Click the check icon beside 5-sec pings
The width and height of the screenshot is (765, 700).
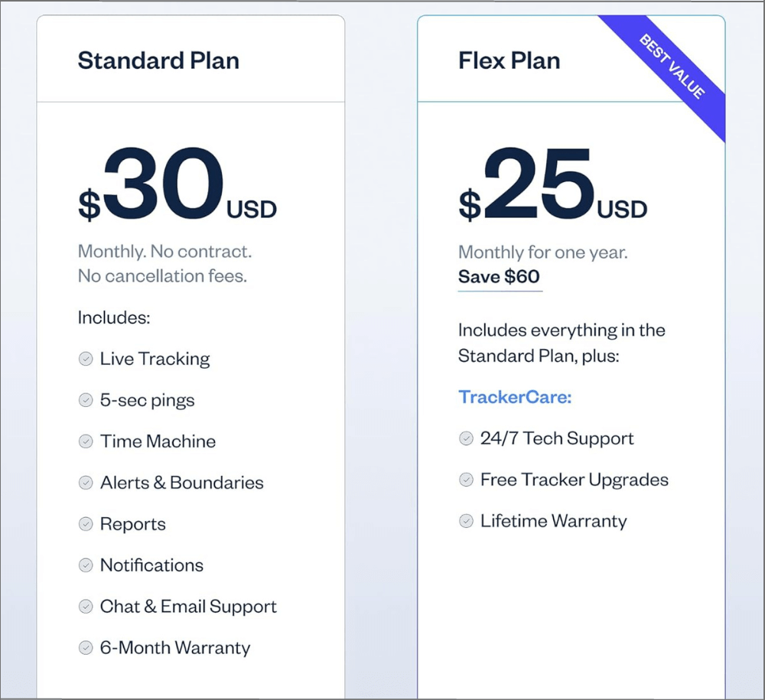click(86, 400)
